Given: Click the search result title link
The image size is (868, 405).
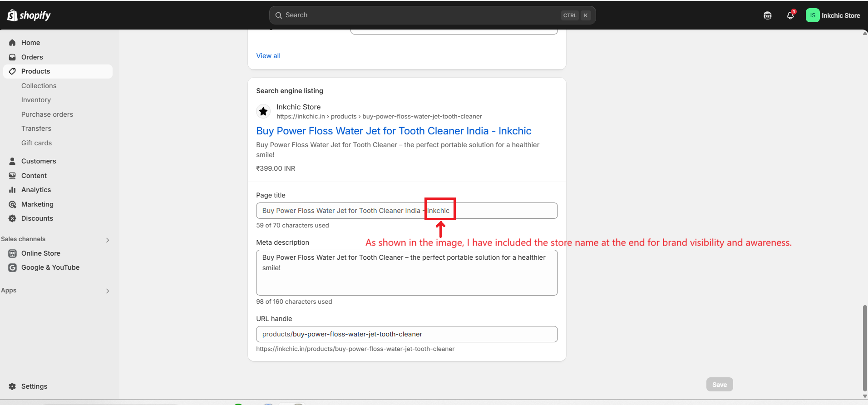Looking at the screenshot, I should (394, 131).
